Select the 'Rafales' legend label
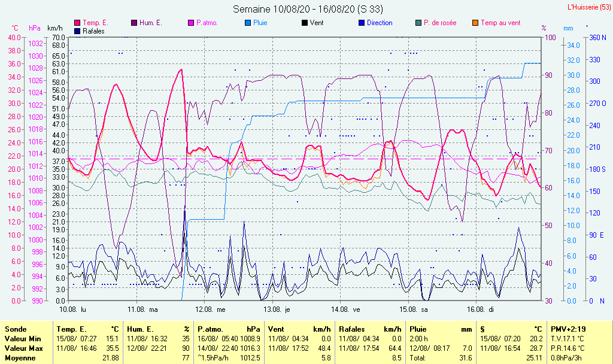Screen dimensions: 613x364 [93, 31]
